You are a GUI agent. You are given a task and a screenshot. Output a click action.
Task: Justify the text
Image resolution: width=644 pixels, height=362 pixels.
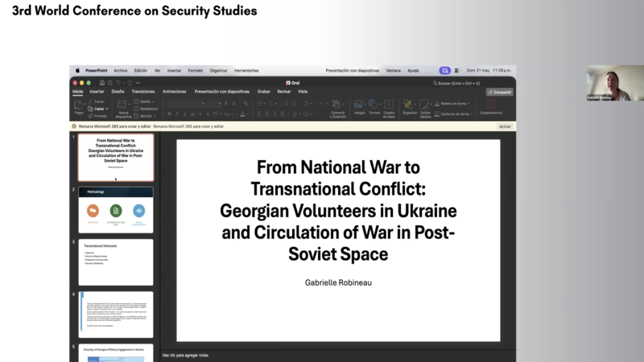click(x=283, y=113)
